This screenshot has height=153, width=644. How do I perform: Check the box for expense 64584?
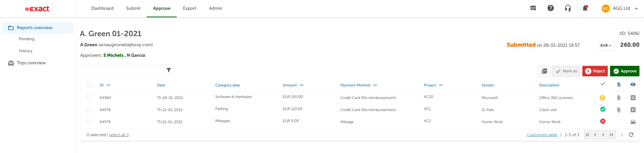coord(89,98)
